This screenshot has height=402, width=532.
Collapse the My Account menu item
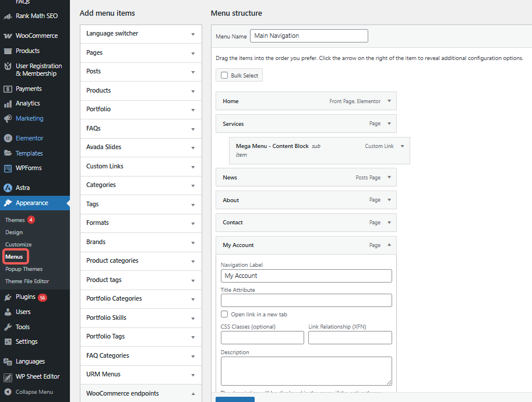click(389, 245)
